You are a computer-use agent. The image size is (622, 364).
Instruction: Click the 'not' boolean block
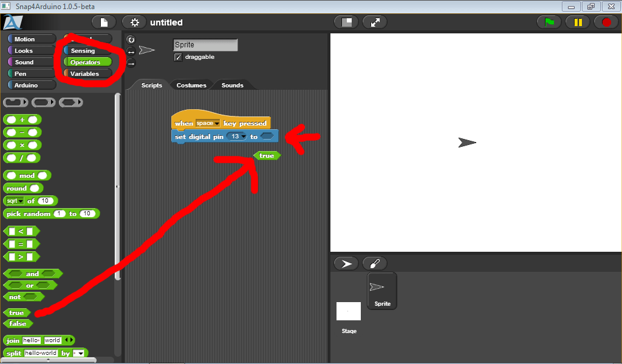24,297
